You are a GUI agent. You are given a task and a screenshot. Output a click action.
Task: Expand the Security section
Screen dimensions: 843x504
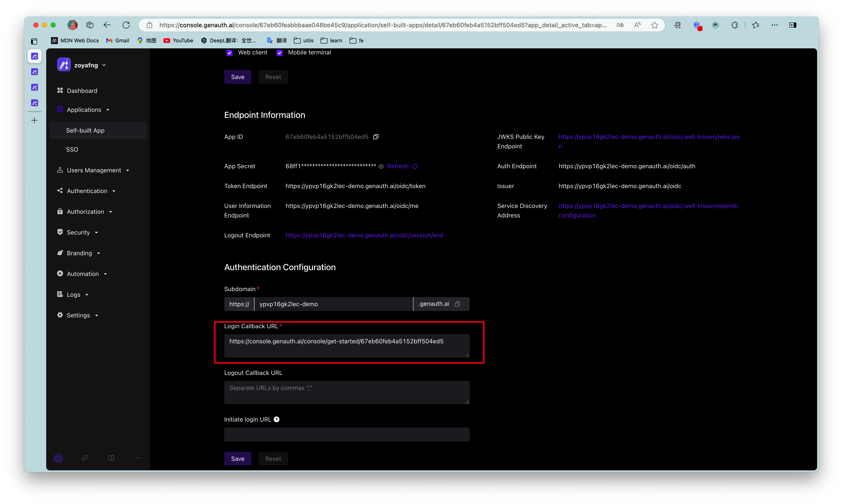point(78,232)
